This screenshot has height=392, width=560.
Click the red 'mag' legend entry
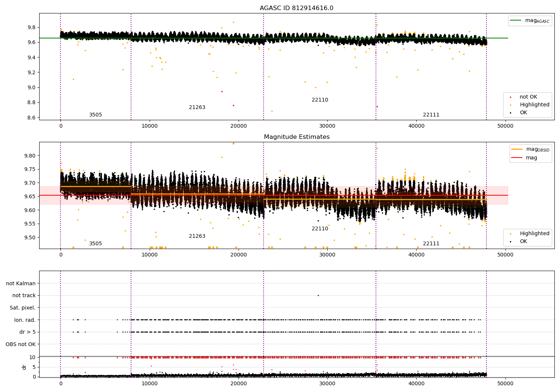(x=531, y=158)
